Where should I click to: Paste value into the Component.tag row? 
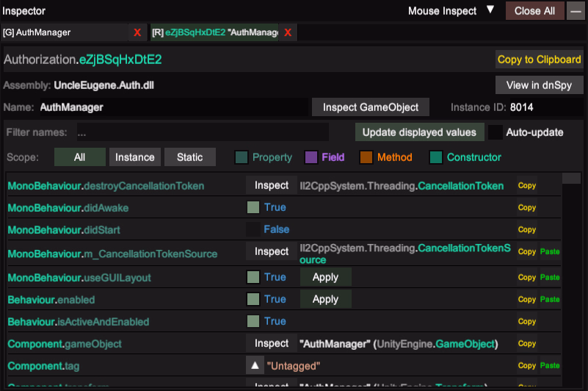tap(549, 365)
